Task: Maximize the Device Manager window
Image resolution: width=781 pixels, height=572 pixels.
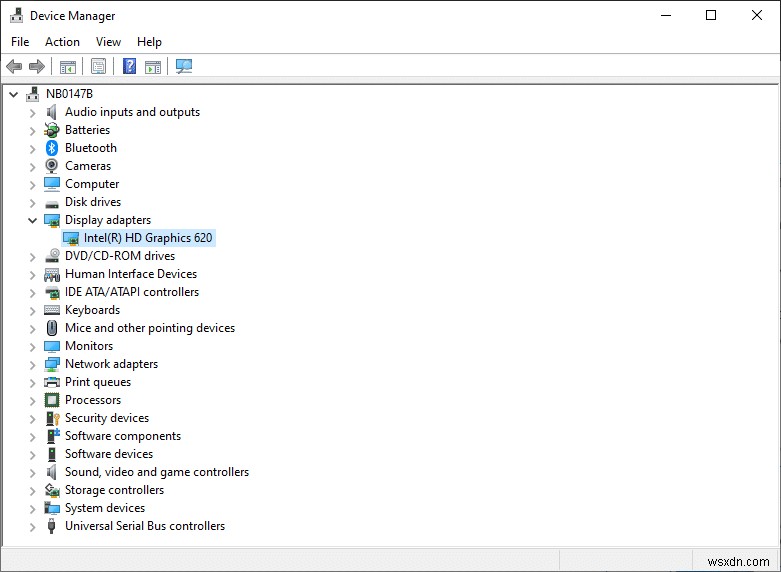Action: tap(711, 15)
